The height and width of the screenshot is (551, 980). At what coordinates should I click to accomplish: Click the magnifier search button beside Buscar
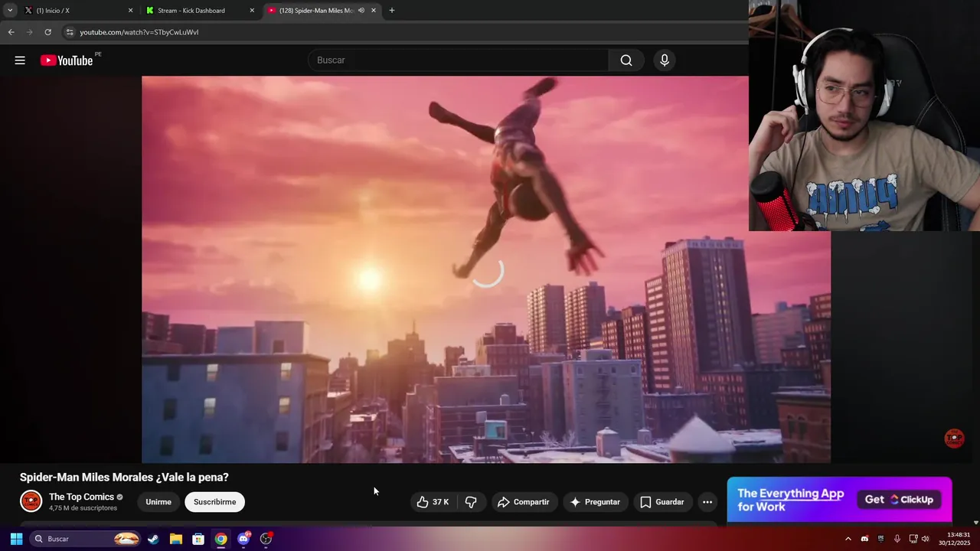coord(626,60)
